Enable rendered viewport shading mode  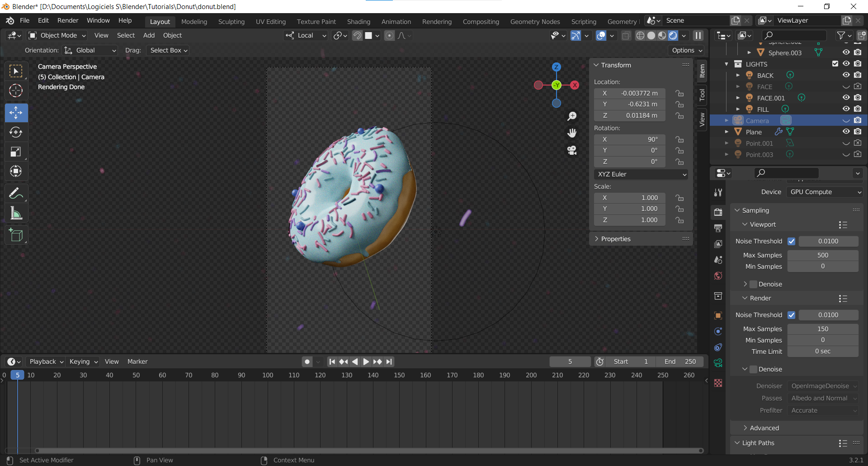673,36
